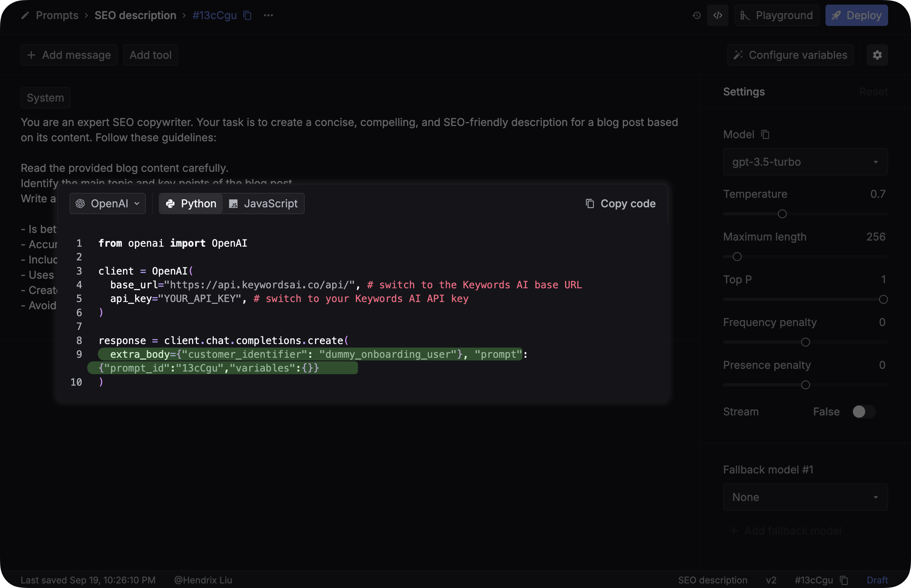
Task: Copy the prompt ID next to #13cCgu in the breadcrumb
Action: [x=247, y=15]
